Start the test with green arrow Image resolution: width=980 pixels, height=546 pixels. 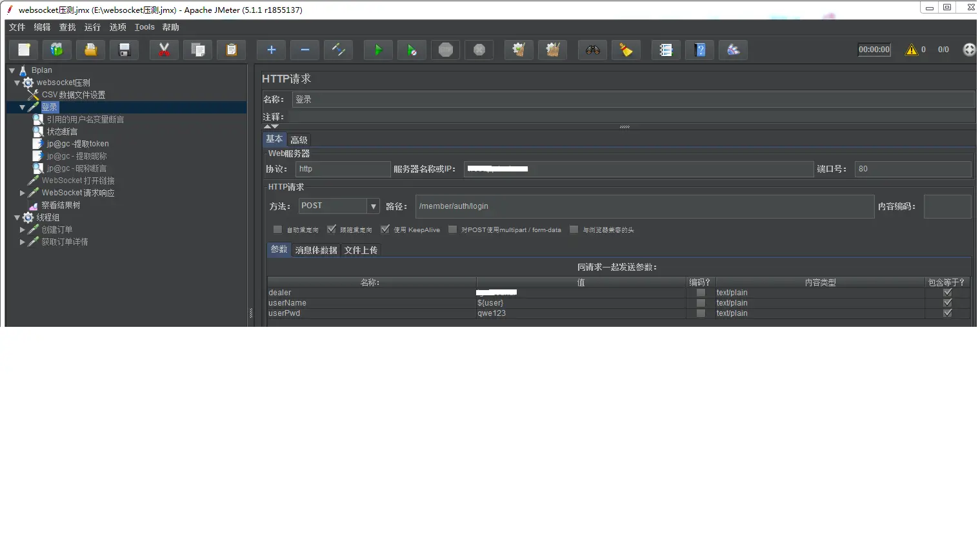point(379,50)
